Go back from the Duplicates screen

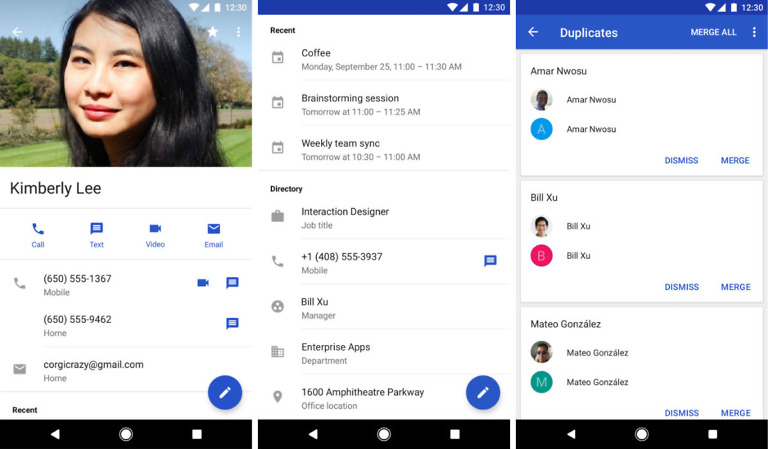pyautogui.click(x=533, y=32)
